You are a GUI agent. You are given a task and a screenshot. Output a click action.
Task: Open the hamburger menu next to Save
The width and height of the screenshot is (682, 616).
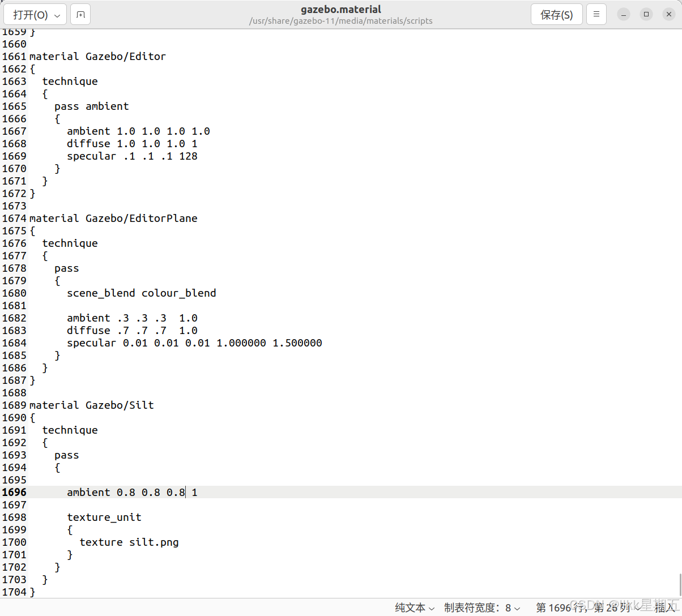click(596, 15)
